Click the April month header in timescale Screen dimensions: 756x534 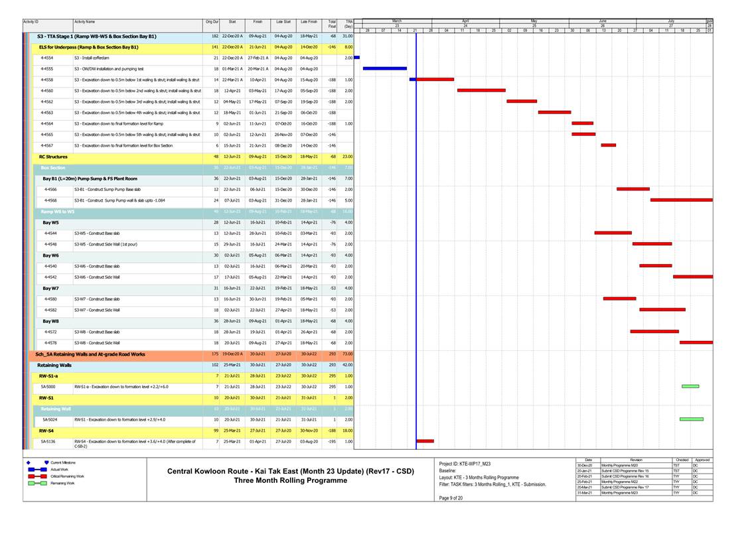465,22
